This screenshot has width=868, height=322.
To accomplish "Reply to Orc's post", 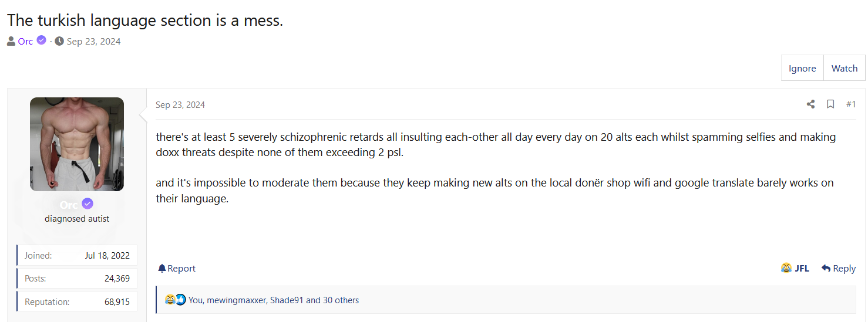I will [x=838, y=268].
